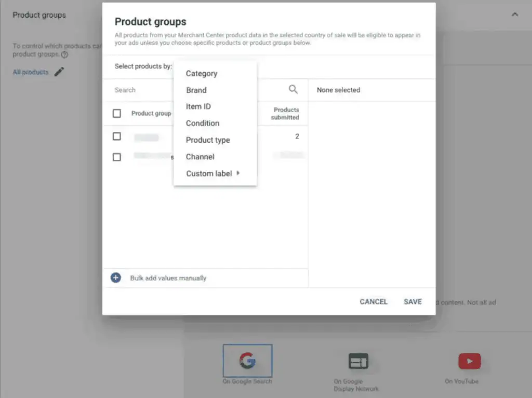Click the pencil edit icon beside All products
This screenshot has width=532, height=398.
[x=59, y=72]
